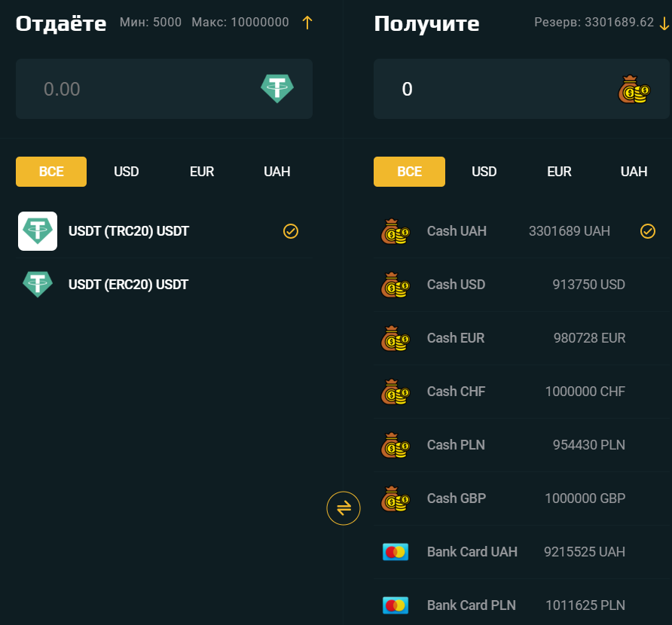Click the USDT (ERC20) Tether icon
Viewport: 672px width, 625px height.
(38, 285)
